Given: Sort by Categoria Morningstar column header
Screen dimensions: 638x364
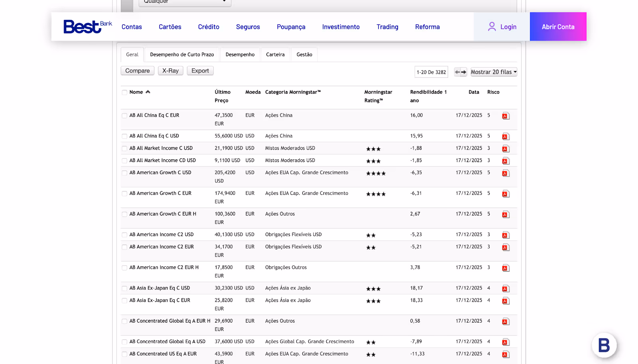Looking at the screenshot, I should 293,92.
